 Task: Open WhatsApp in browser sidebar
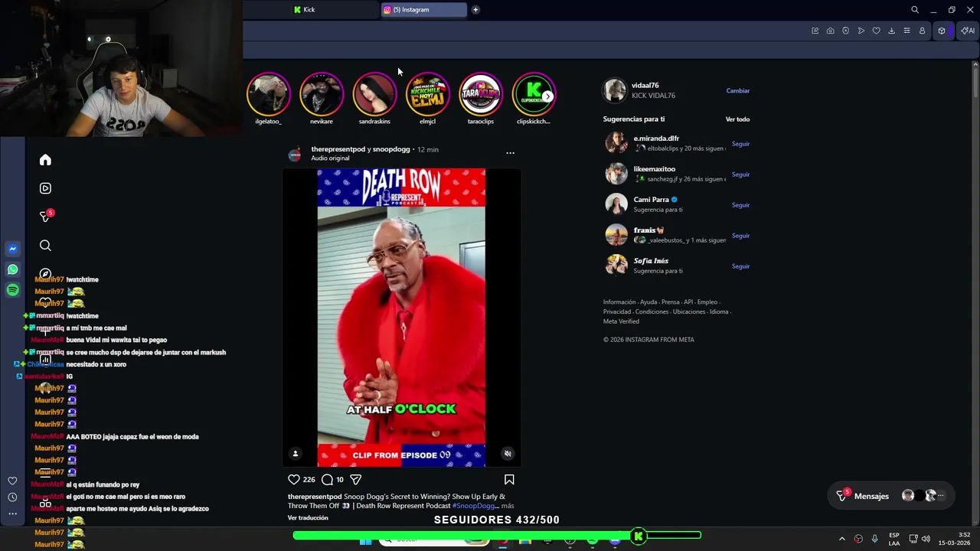(x=12, y=269)
